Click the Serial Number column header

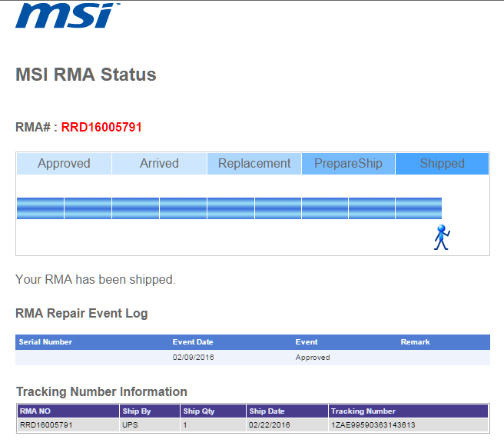[x=45, y=341]
